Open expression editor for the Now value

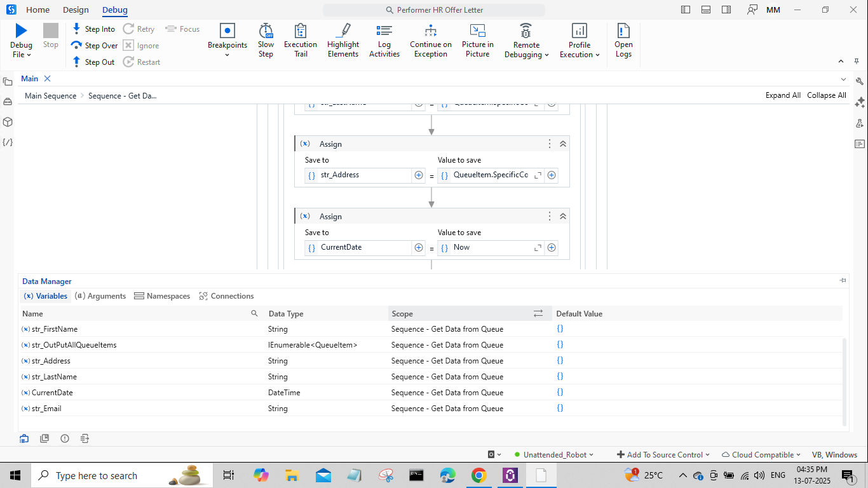click(538, 247)
